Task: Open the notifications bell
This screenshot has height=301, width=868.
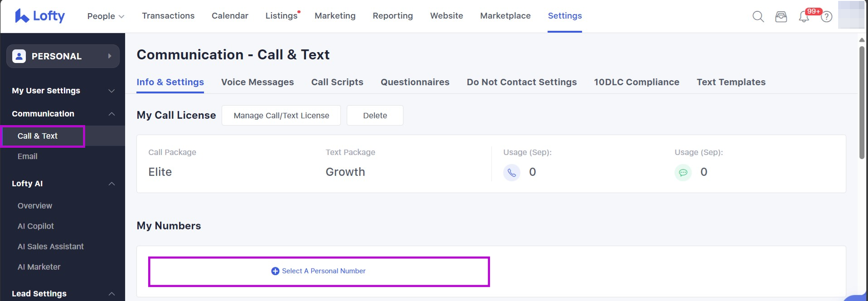Action: point(804,17)
